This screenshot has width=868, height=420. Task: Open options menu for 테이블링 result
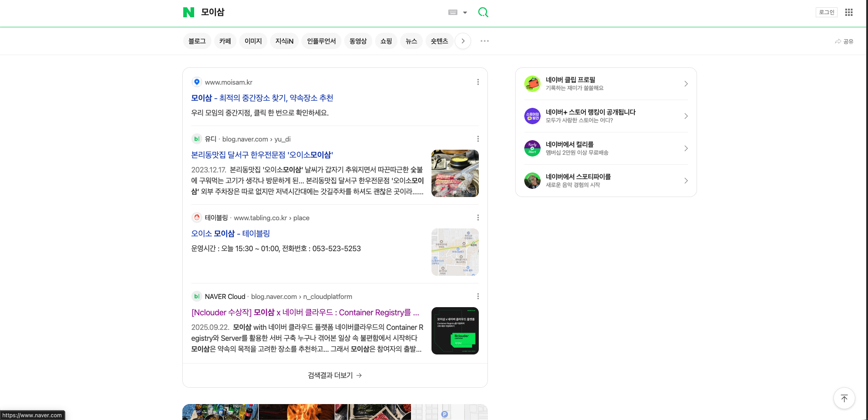click(x=477, y=218)
